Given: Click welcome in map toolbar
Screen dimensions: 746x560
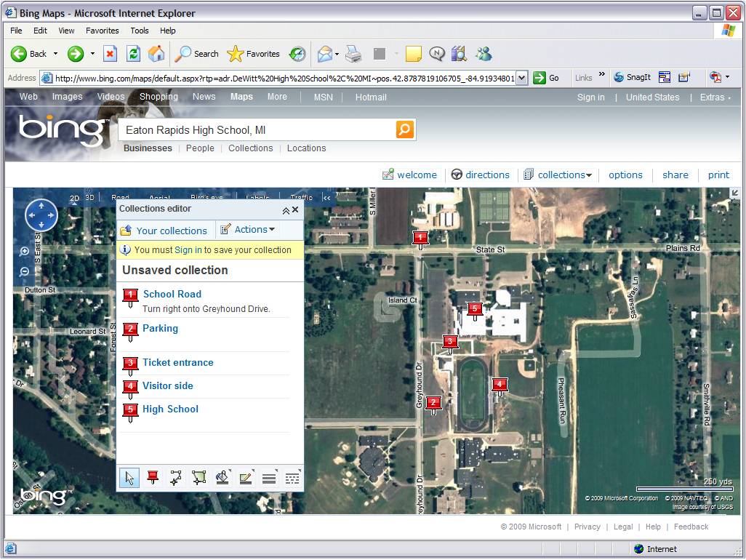Looking at the screenshot, I should (x=409, y=175).
